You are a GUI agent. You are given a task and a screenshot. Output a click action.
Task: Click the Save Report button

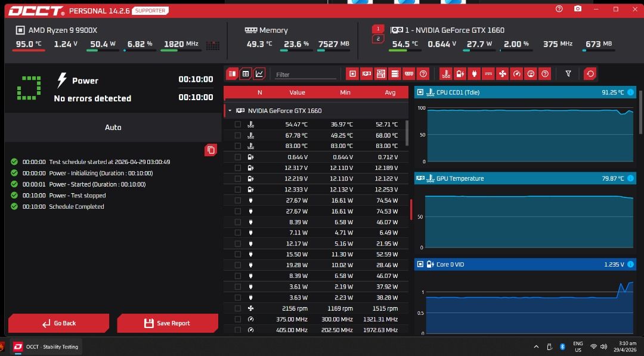pyautogui.click(x=168, y=323)
